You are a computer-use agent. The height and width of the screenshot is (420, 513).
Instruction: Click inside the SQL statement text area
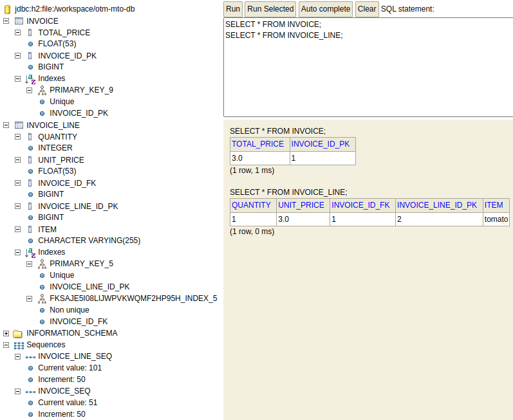(367, 77)
